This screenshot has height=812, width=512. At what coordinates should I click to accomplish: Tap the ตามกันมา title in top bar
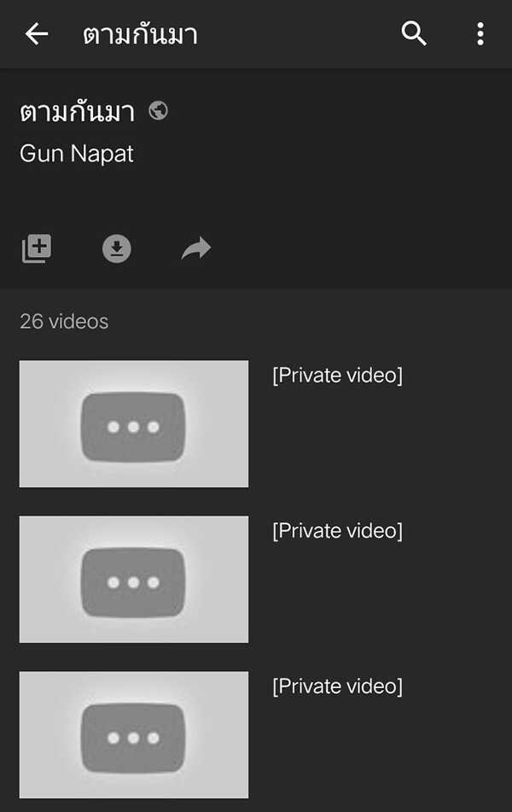click(140, 35)
